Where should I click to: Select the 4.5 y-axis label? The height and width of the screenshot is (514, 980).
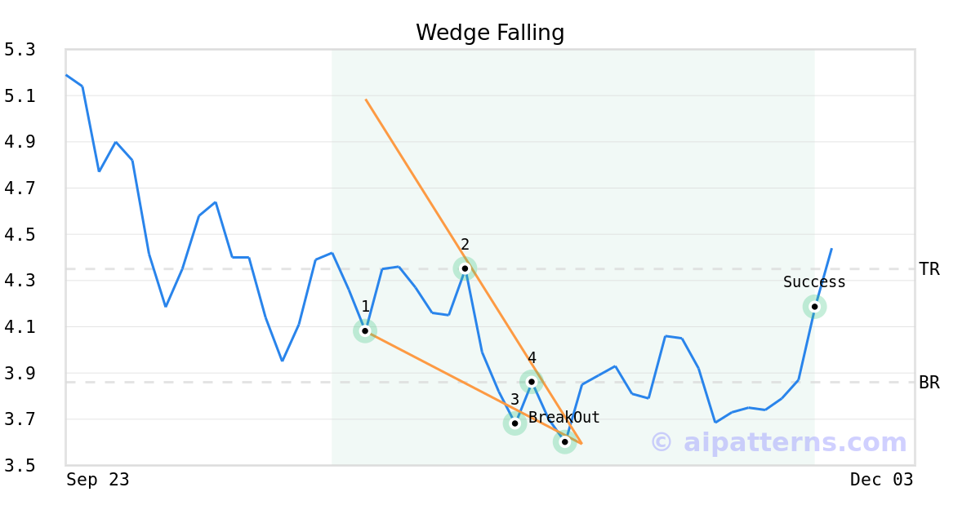pos(20,235)
